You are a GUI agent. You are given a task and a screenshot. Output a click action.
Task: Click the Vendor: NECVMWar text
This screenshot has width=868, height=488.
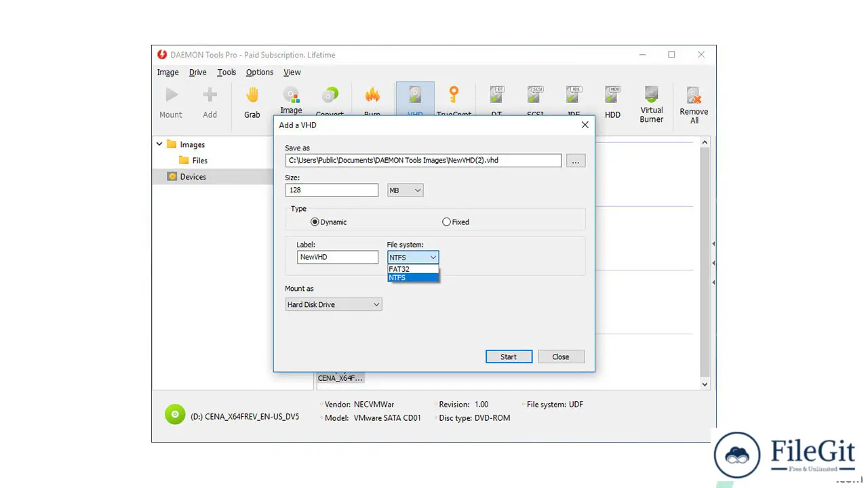click(359, 404)
